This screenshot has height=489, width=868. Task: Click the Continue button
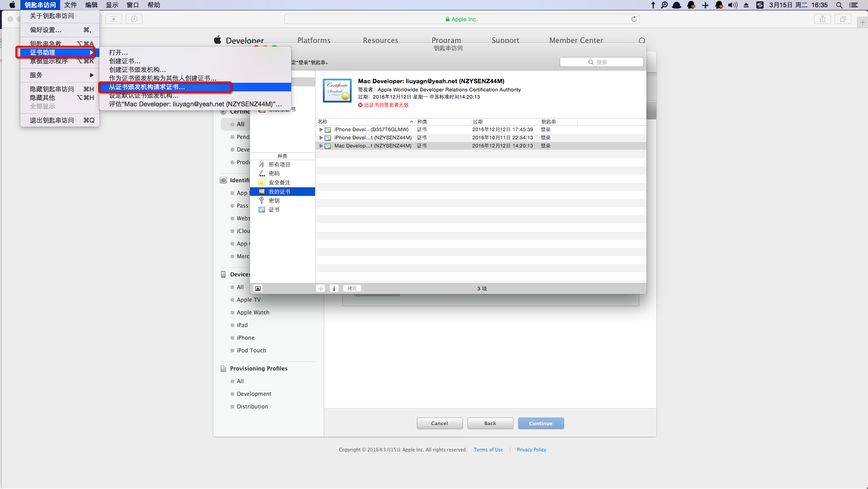(x=541, y=423)
